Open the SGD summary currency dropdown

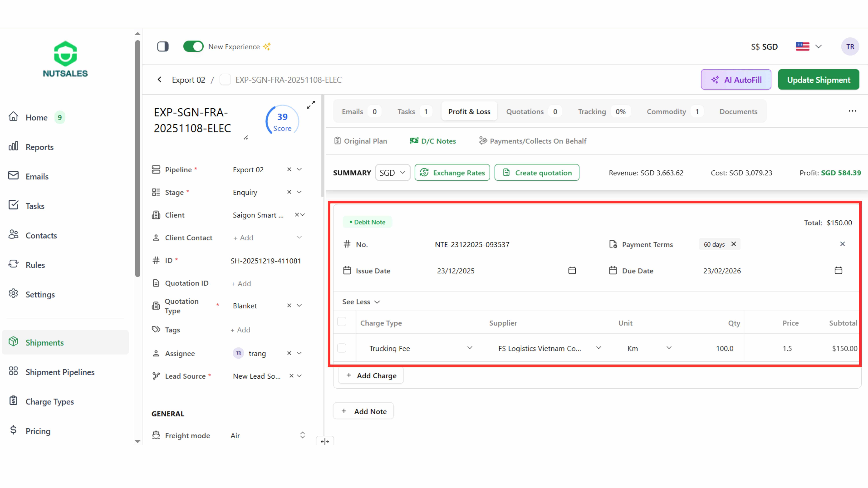point(393,173)
